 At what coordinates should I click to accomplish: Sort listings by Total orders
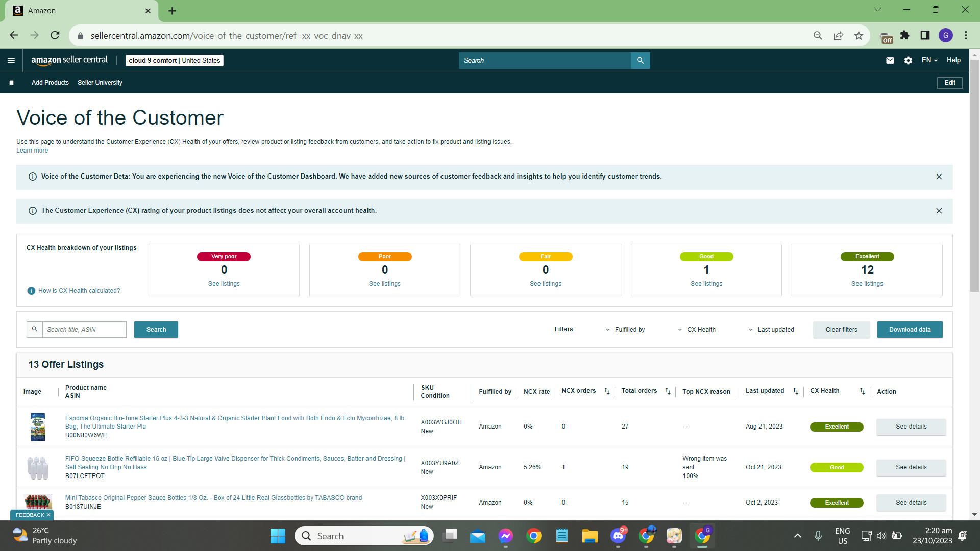pyautogui.click(x=668, y=391)
